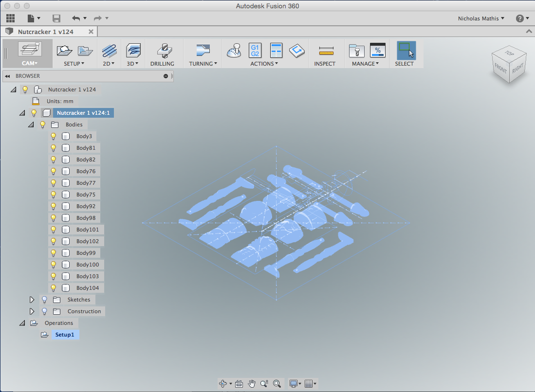Toggle visibility bulb for Body101
This screenshot has width=535, height=392.
53,230
